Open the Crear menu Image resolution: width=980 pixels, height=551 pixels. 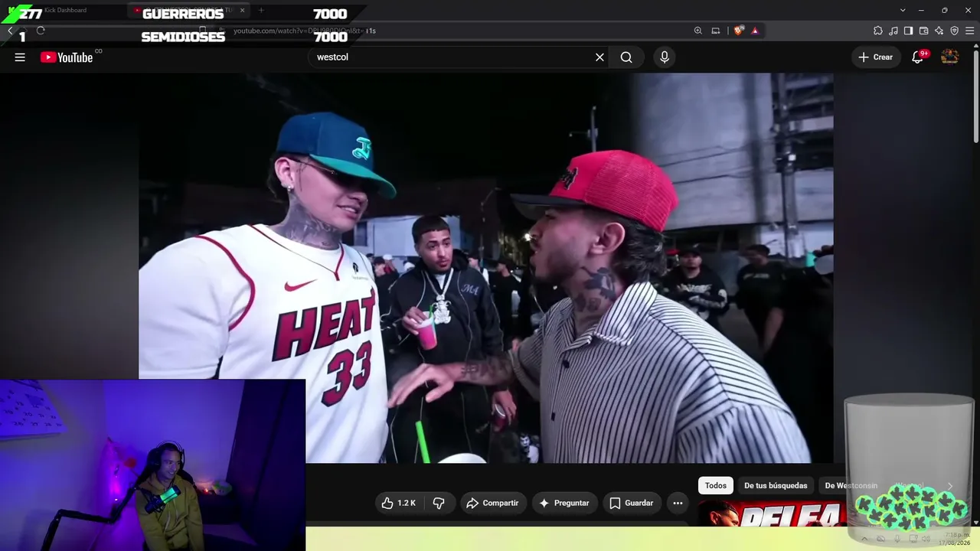[875, 57]
